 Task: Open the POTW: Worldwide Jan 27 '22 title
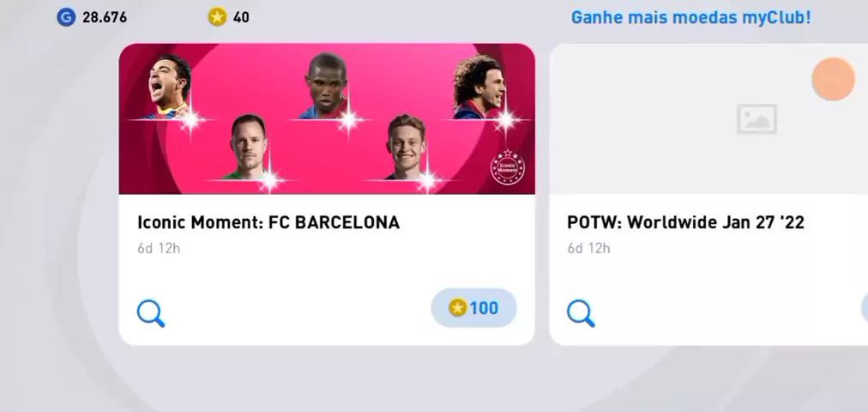[686, 222]
